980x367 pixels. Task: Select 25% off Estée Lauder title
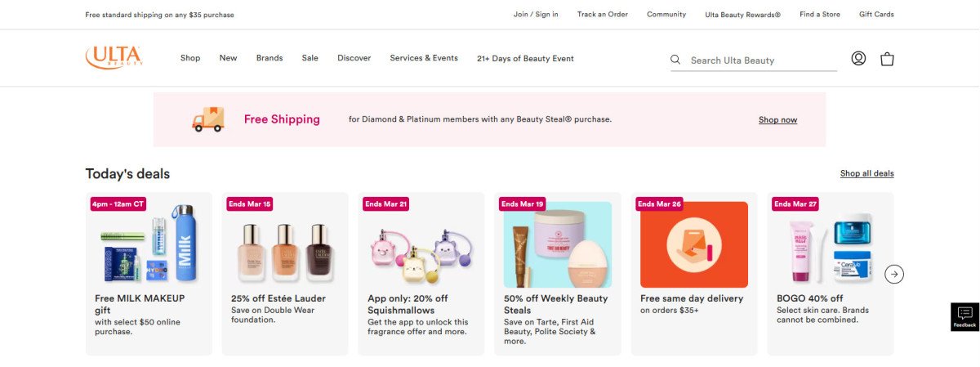click(278, 298)
